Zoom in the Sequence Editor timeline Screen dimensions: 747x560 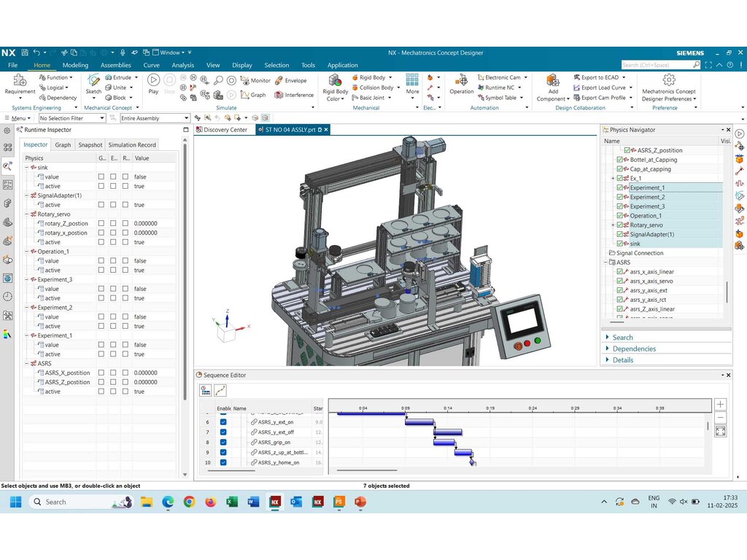click(x=720, y=404)
